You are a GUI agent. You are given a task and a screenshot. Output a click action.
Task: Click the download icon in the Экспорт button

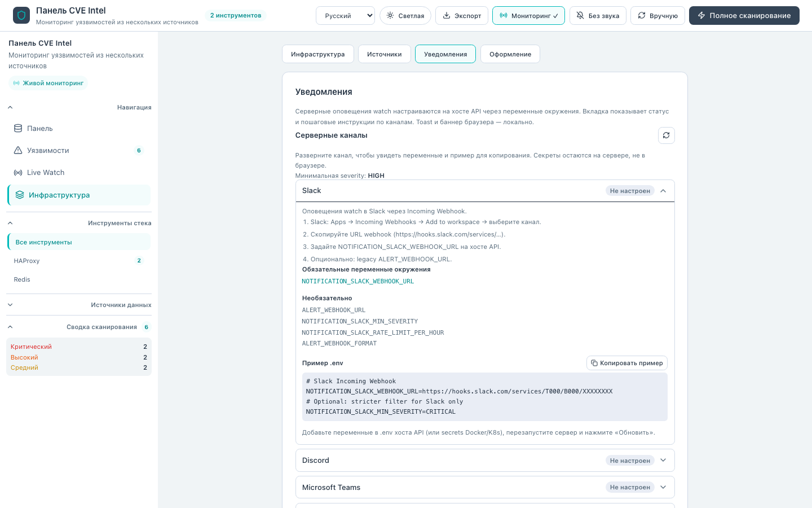tap(447, 15)
